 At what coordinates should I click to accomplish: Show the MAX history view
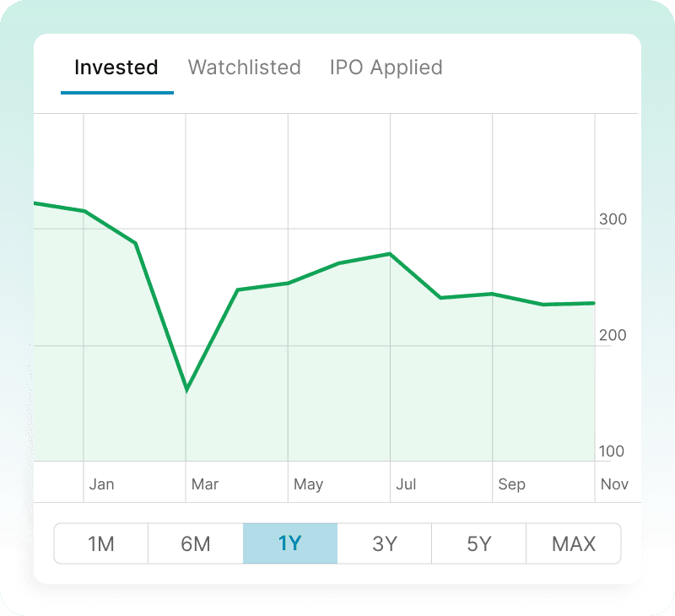point(574,543)
